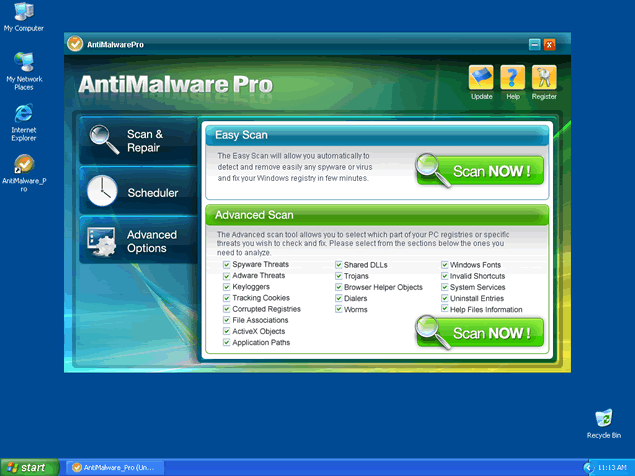The width and height of the screenshot is (635, 476).
Task: Open the Scheduler tab
Action: 138,192
